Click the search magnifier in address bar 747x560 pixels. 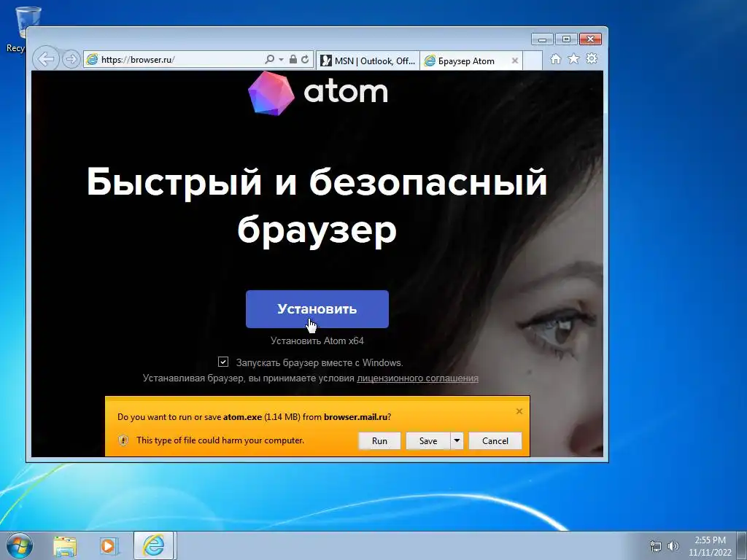270,60
